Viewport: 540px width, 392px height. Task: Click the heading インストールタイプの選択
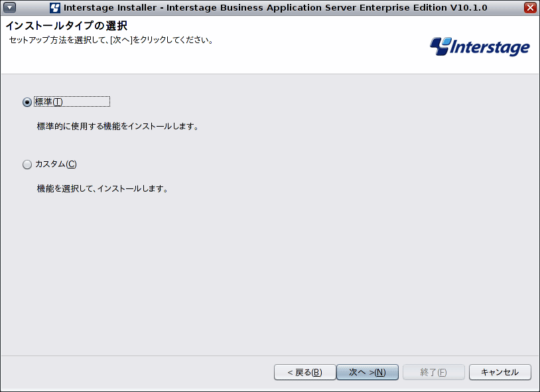tap(66, 25)
